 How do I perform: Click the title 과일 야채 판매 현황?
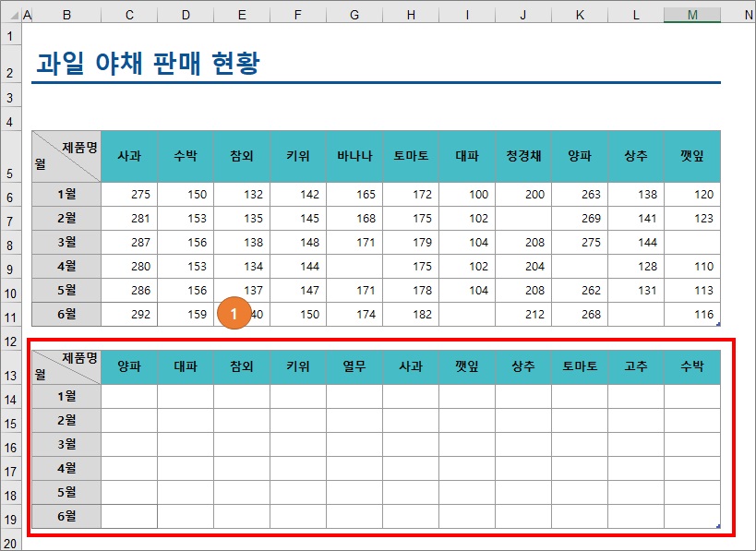click(x=148, y=63)
